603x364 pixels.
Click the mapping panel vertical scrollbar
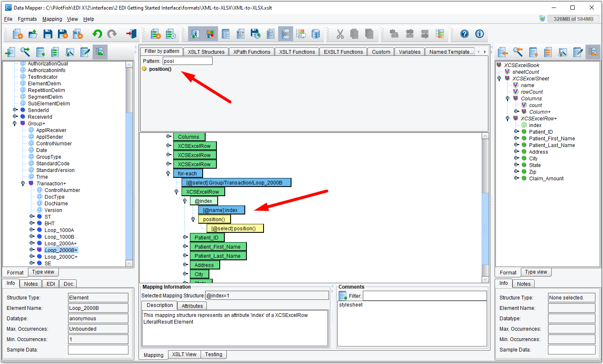[485, 208]
